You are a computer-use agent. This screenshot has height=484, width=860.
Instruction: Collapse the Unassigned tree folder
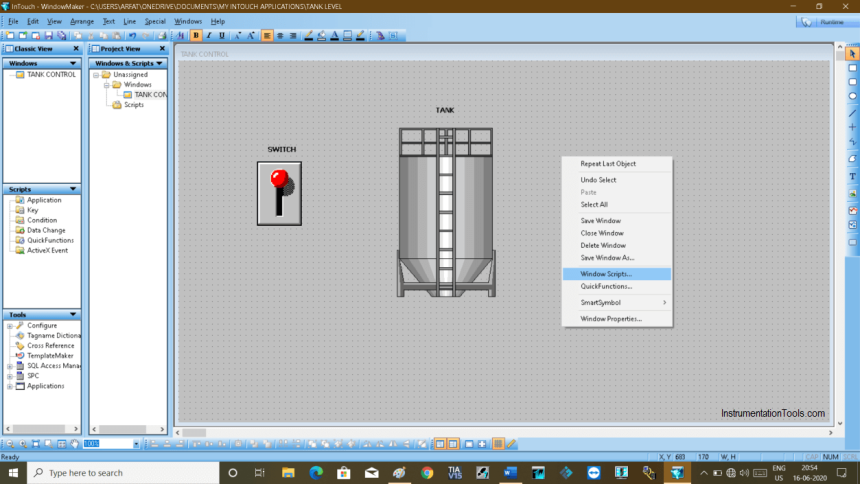pos(96,75)
